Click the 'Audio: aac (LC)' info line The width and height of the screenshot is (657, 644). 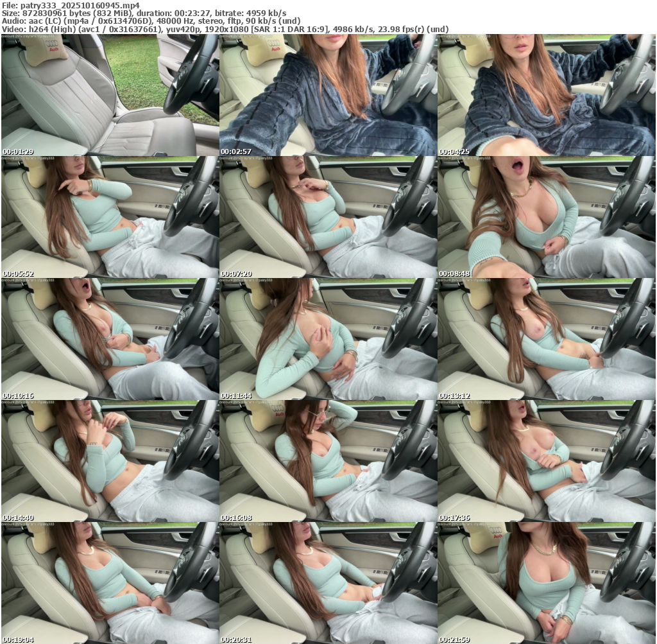click(x=151, y=21)
